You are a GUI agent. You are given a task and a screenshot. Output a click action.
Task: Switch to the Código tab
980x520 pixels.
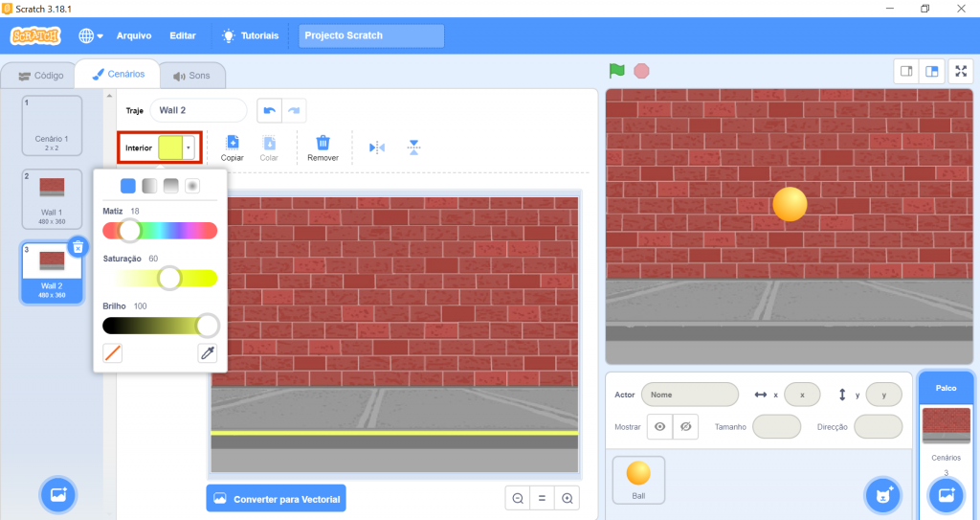40,76
